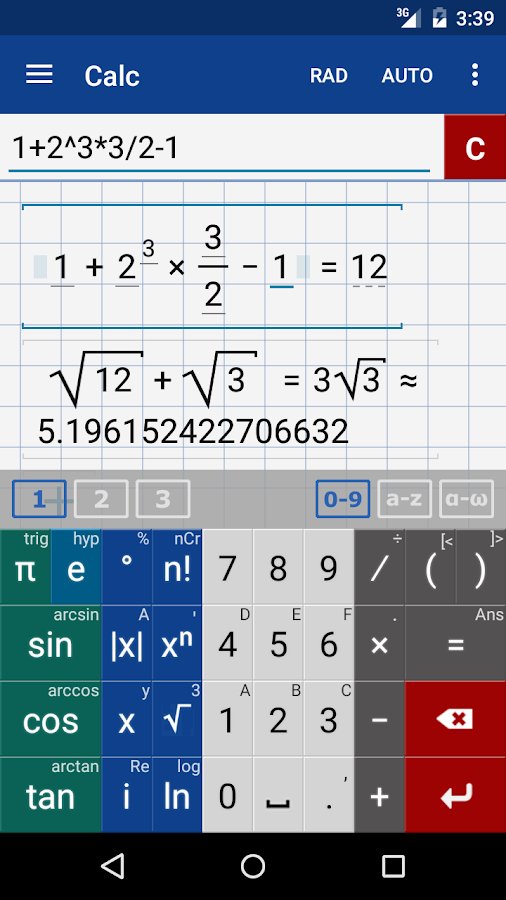Clear the input with the C button
Viewport: 506px width, 900px height.
(x=475, y=147)
